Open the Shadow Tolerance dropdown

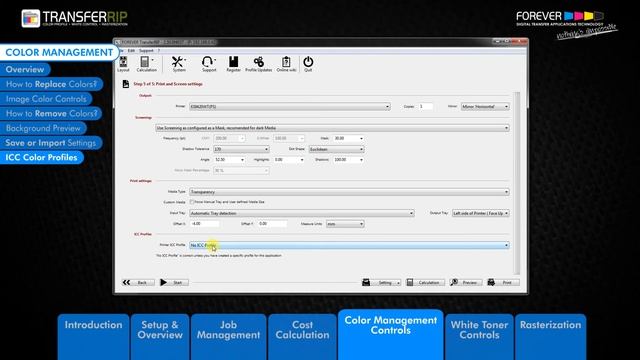(x=241, y=149)
